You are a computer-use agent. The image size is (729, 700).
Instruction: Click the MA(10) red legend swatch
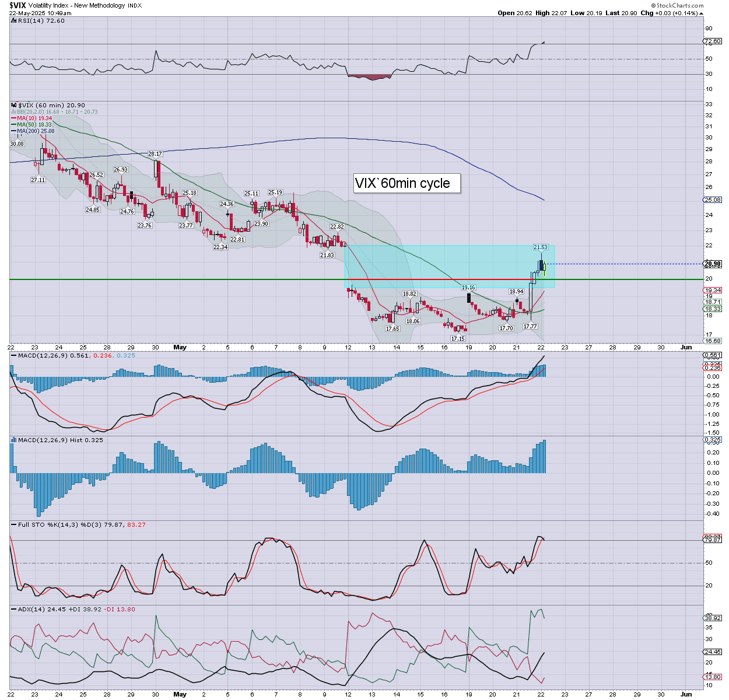13,118
